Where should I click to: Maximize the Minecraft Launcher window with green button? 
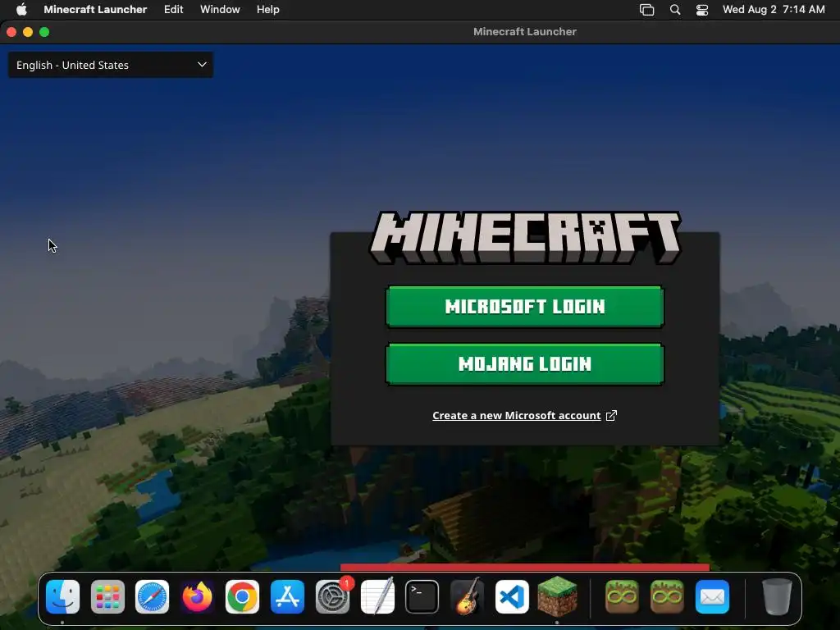(x=44, y=32)
